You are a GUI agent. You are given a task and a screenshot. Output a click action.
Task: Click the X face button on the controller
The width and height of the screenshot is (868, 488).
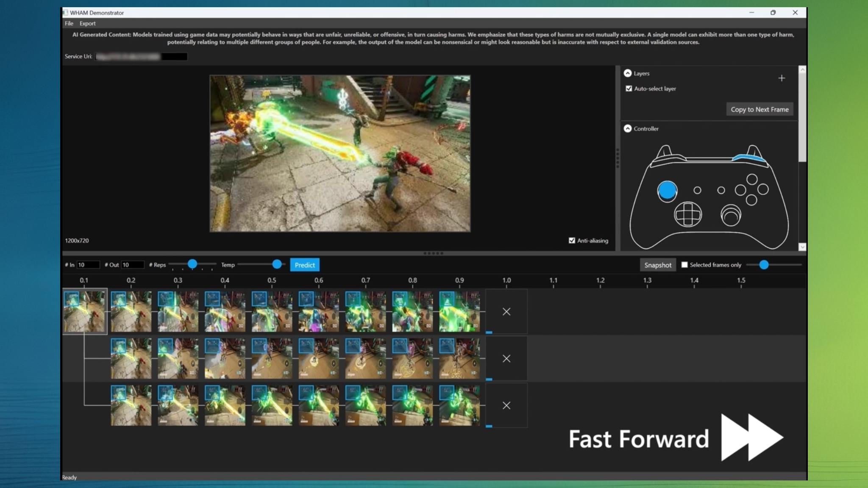(x=740, y=190)
